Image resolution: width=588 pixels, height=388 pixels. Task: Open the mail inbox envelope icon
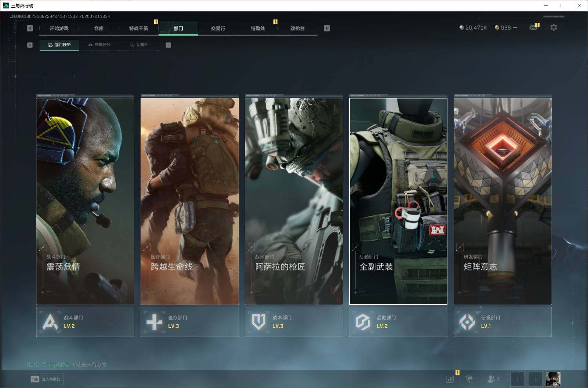(x=533, y=28)
